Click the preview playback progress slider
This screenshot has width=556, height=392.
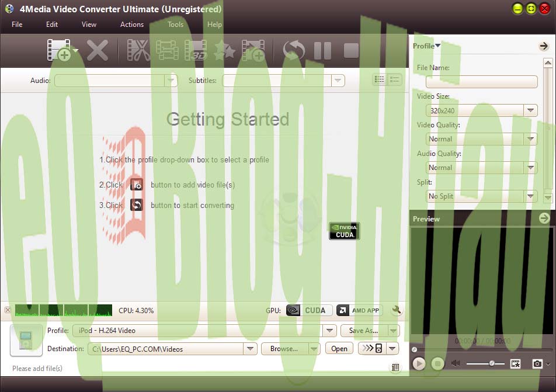[x=482, y=350]
